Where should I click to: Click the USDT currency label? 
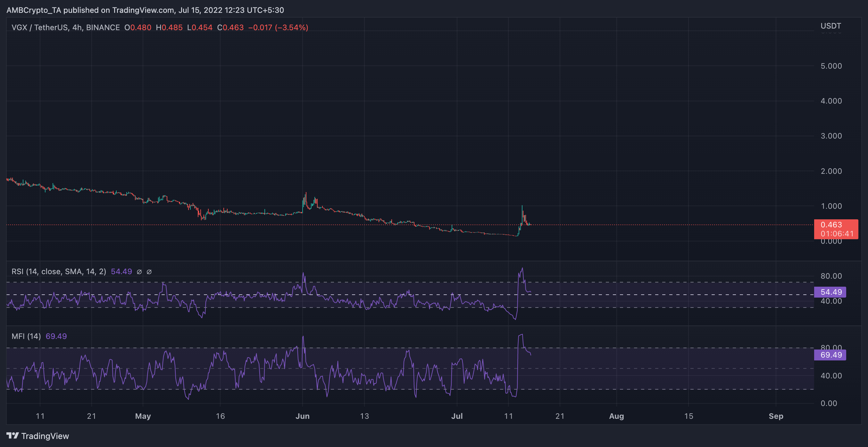(830, 26)
